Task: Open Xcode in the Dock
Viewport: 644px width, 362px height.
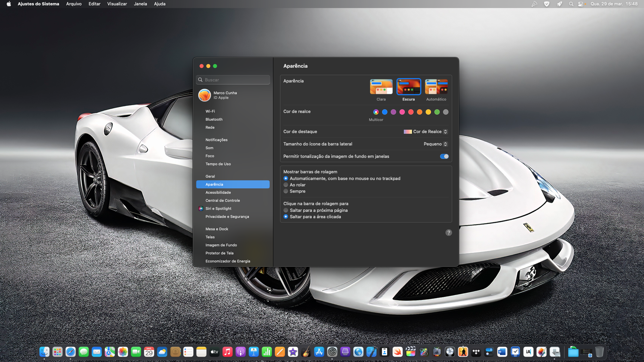Action: click(371, 352)
